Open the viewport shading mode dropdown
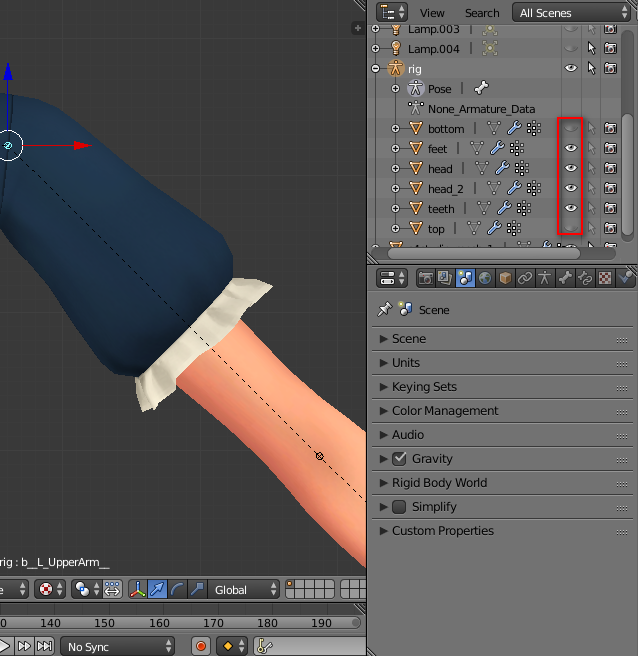The width and height of the screenshot is (638, 656). [x=50, y=589]
